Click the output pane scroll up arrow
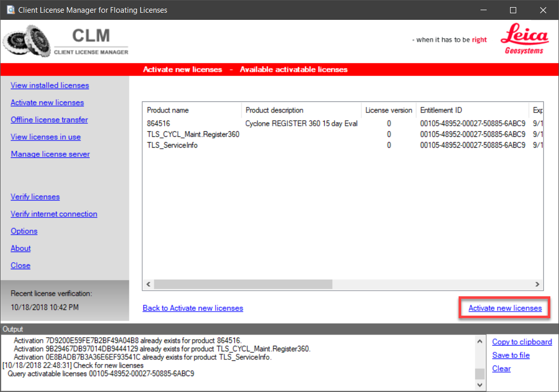The image size is (559, 392). click(x=480, y=342)
